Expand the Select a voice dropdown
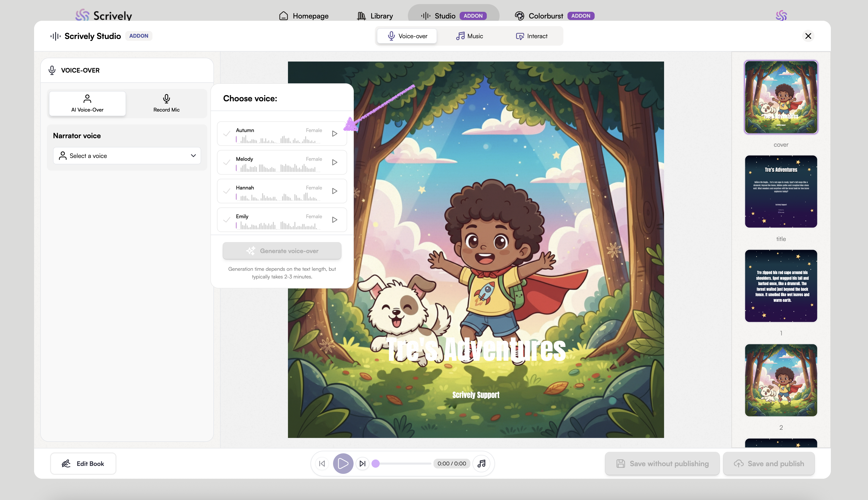Screen dimensions: 868x500 (127, 156)
